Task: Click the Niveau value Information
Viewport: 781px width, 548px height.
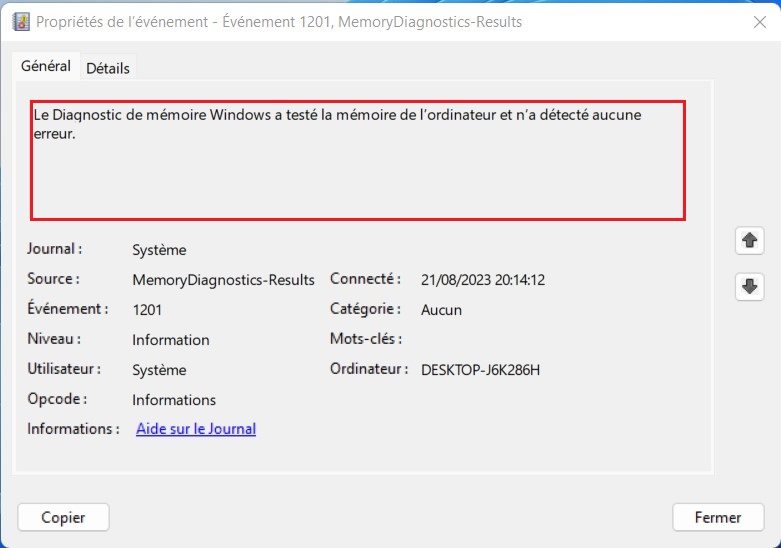Action: (170, 340)
